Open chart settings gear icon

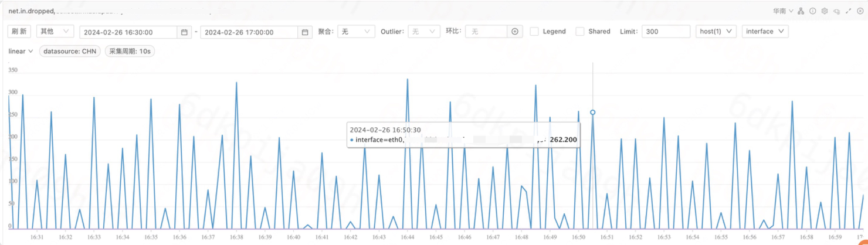[x=824, y=11]
